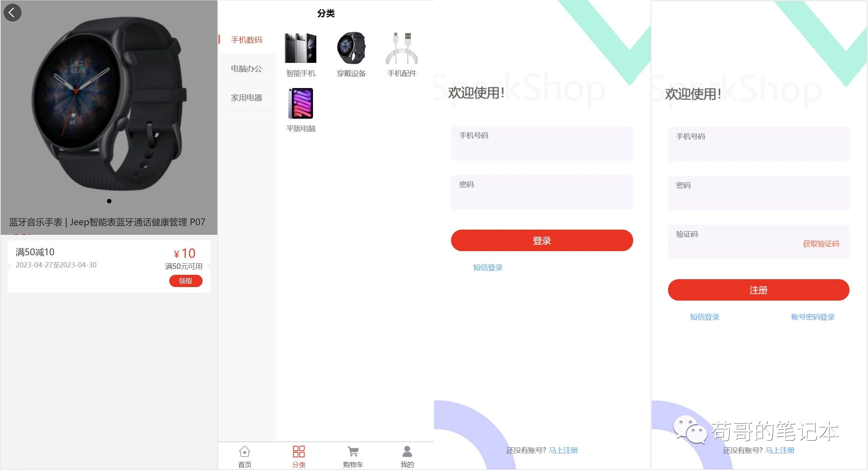Claim the coupon with 领取 button
Screen dimensions: 868x470
point(186,281)
